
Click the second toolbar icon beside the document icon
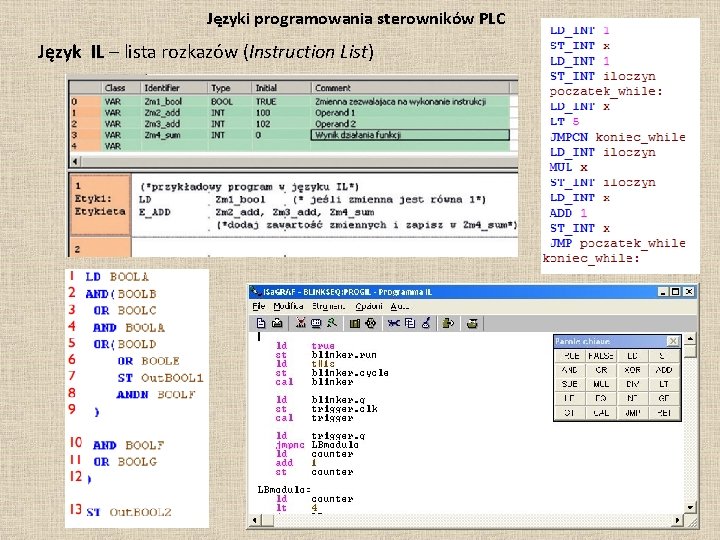click(277, 323)
